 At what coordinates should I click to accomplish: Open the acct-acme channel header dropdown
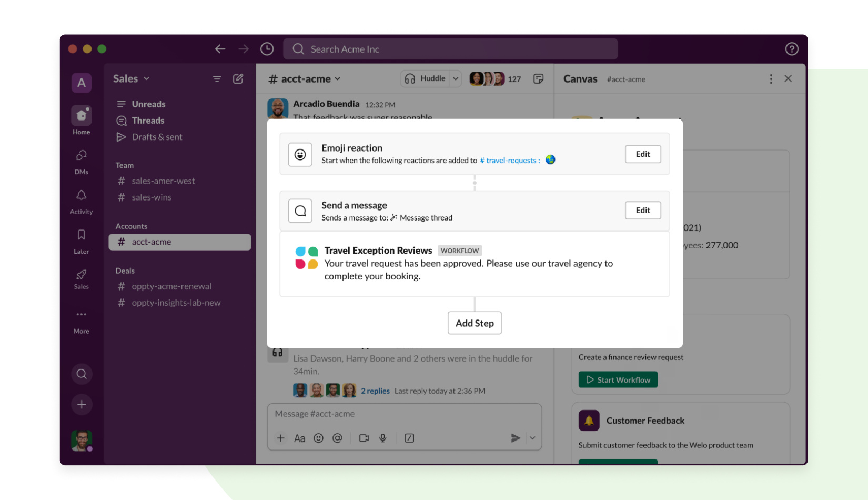tap(305, 79)
